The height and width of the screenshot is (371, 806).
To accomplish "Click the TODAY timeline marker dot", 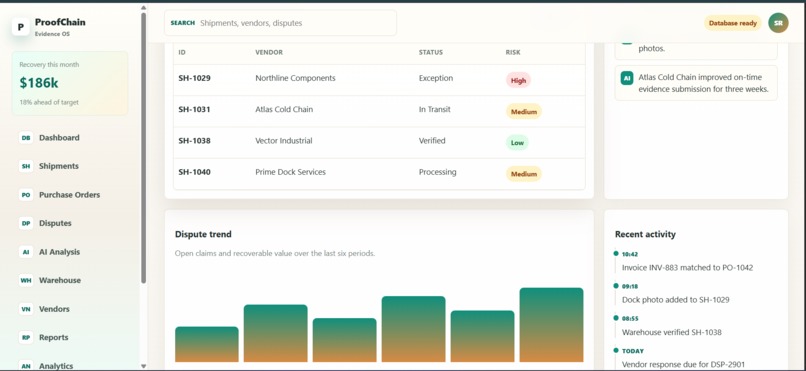I will [616, 350].
